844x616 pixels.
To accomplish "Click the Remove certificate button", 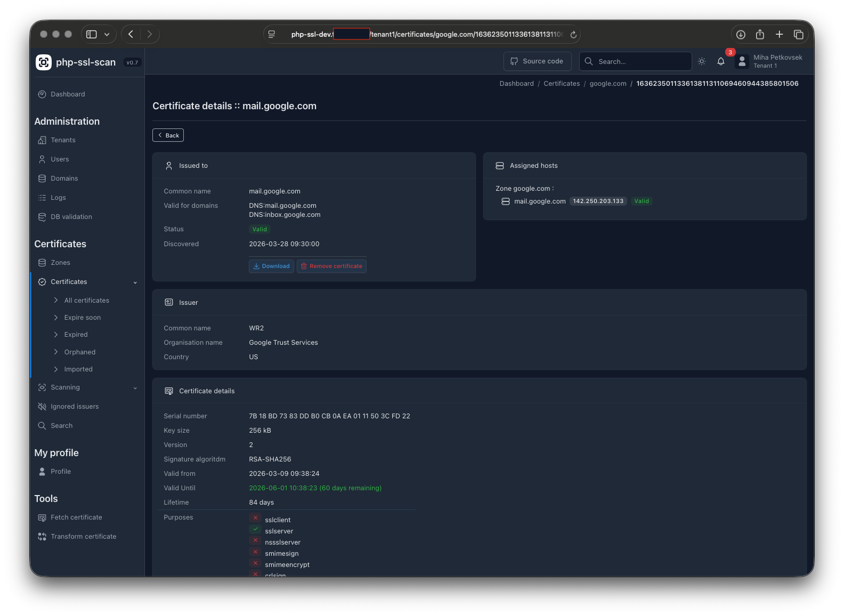I will point(331,266).
